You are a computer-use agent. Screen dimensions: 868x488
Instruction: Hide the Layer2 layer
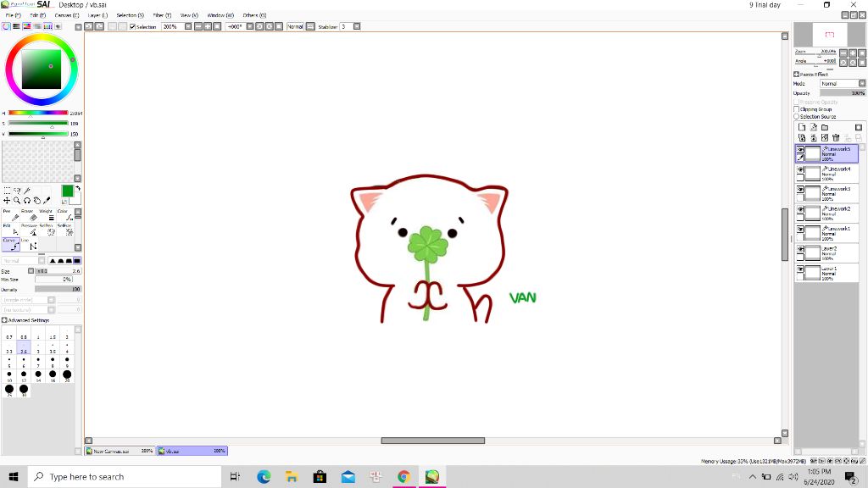800,249
